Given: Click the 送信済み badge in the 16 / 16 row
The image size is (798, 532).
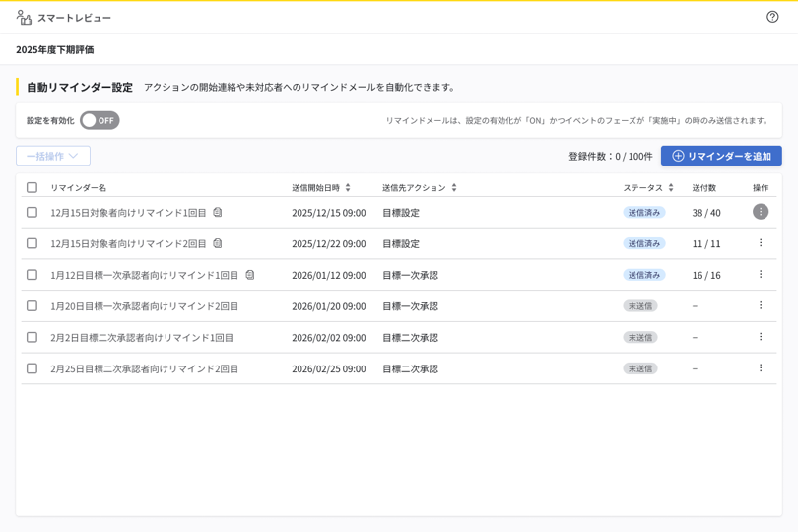Looking at the screenshot, I should [643, 275].
